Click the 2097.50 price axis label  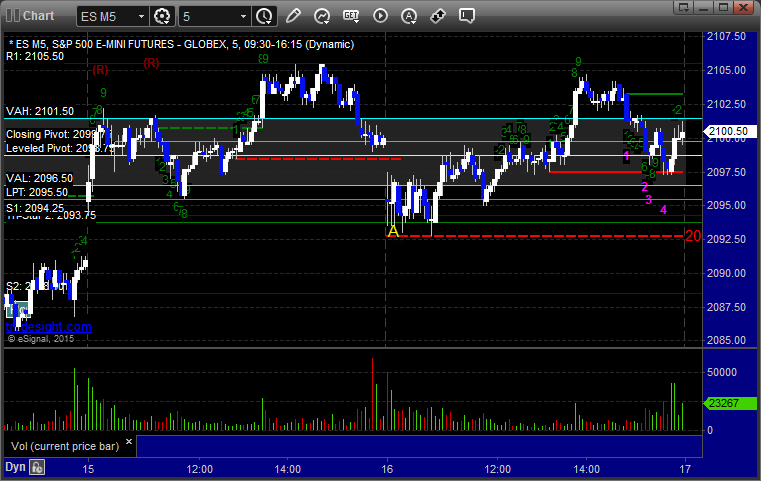[x=727, y=172]
